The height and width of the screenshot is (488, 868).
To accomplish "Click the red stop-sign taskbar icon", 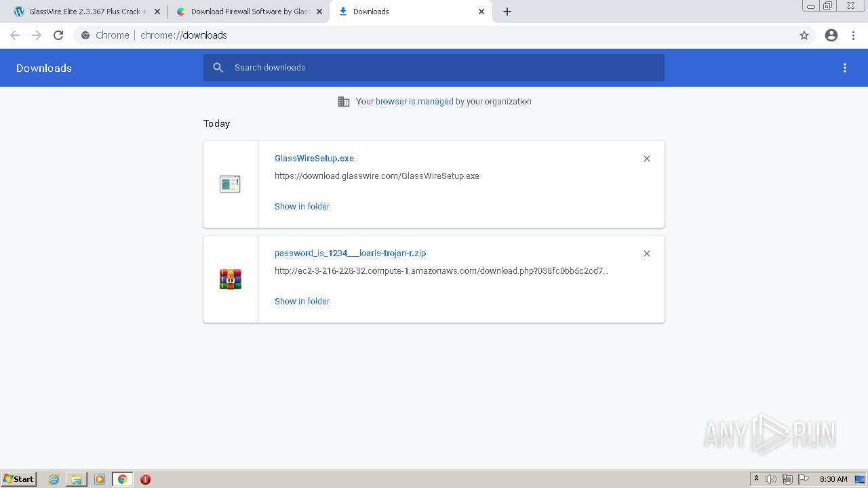I will point(145,479).
